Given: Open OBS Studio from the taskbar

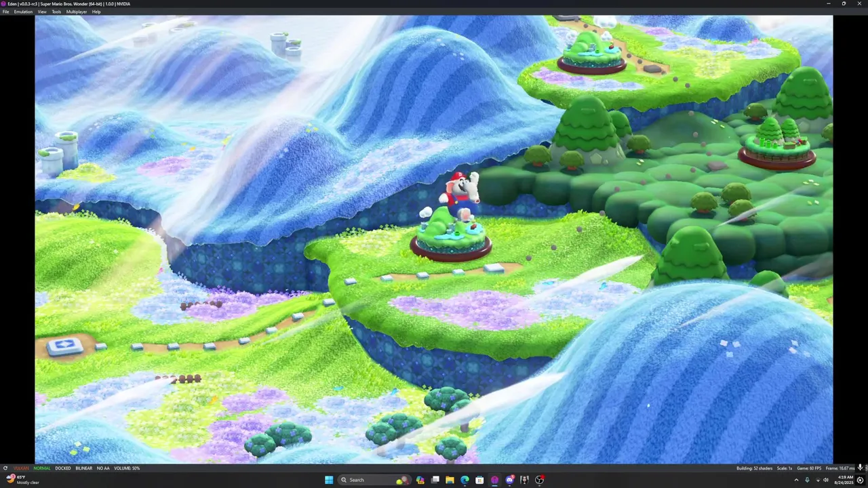Looking at the screenshot, I should point(540,480).
